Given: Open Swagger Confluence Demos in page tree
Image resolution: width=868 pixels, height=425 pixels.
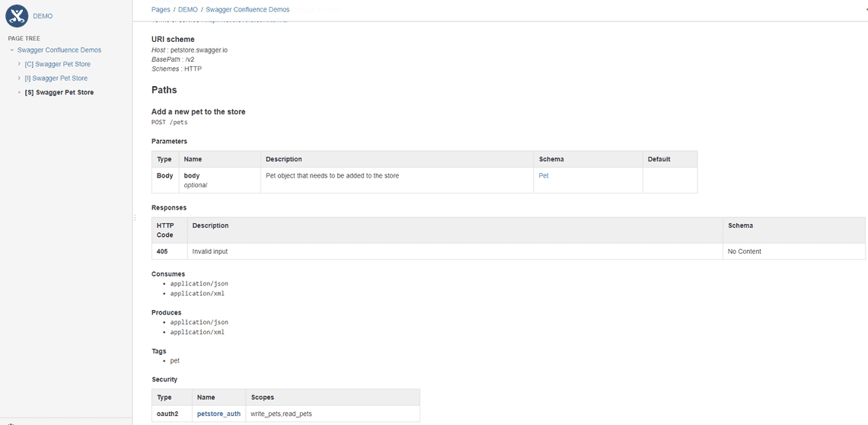Looking at the screenshot, I should pyautogui.click(x=59, y=50).
